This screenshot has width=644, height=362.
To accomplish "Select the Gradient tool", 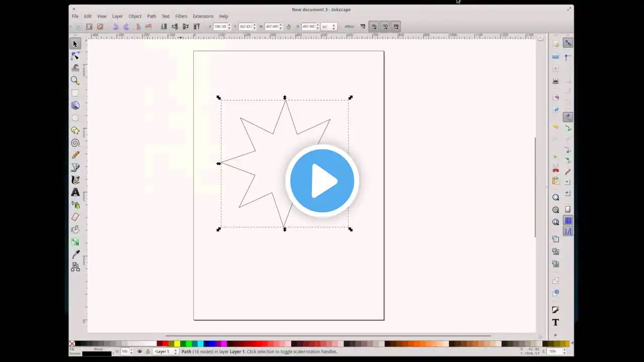I will tap(75, 242).
